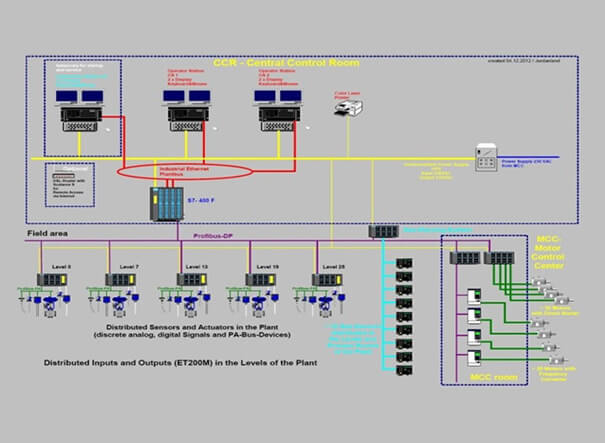The height and width of the screenshot is (443, 605).
Task: Click the 'Field area' label
Action: (47, 233)
